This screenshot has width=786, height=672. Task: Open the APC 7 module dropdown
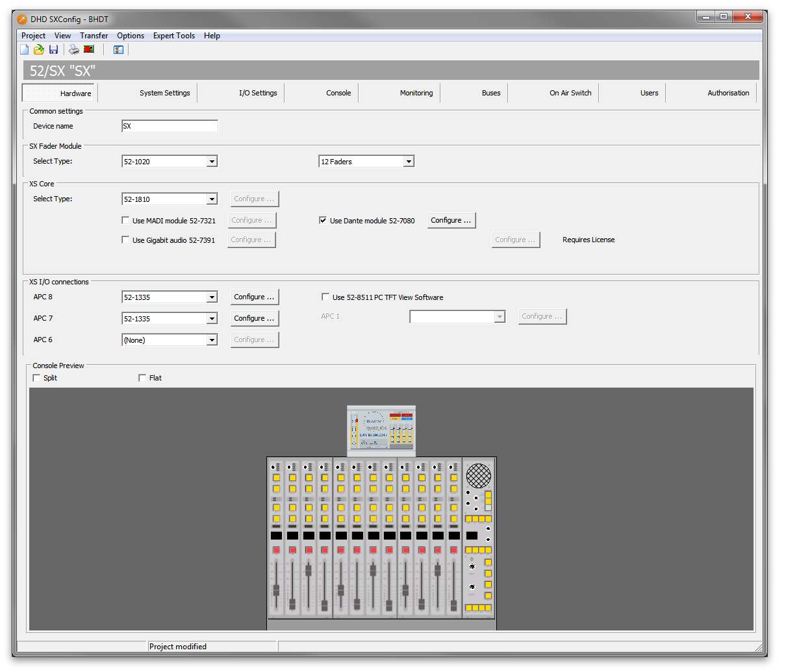tap(212, 319)
